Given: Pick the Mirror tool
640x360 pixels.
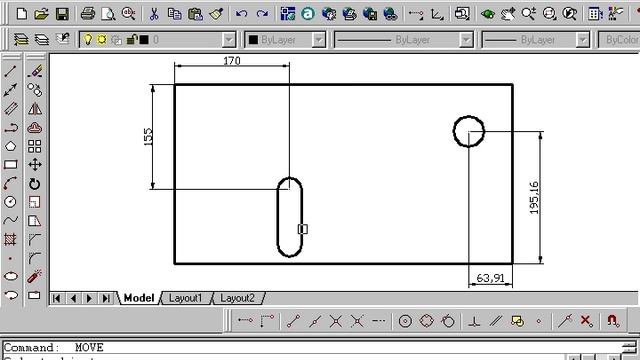Looking at the screenshot, I should click(x=35, y=109).
